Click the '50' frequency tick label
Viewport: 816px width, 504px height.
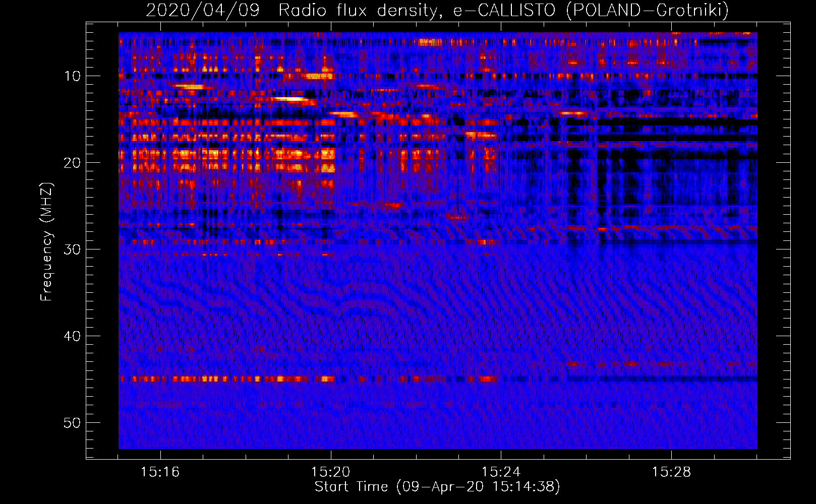pyautogui.click(x=73, y=423)
